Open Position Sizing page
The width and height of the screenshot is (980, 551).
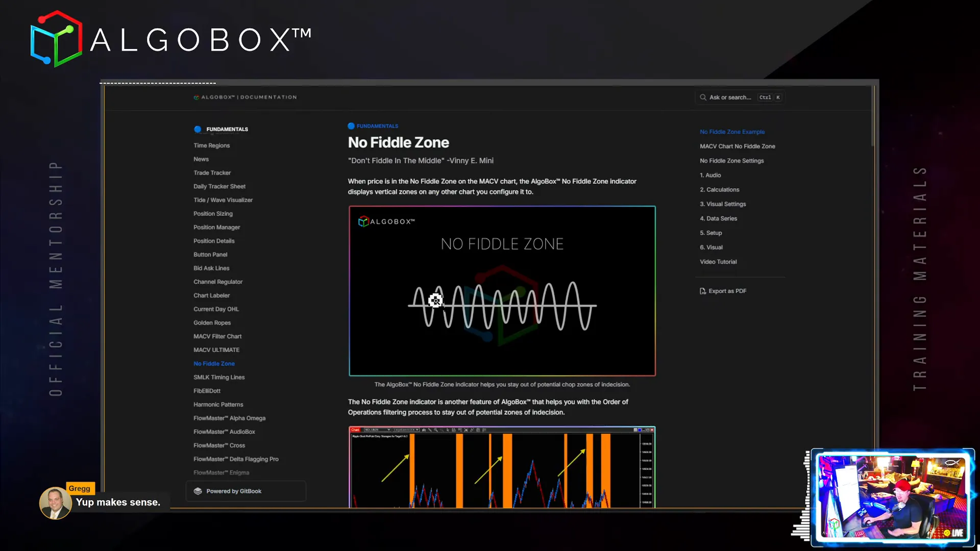point(213,214)
